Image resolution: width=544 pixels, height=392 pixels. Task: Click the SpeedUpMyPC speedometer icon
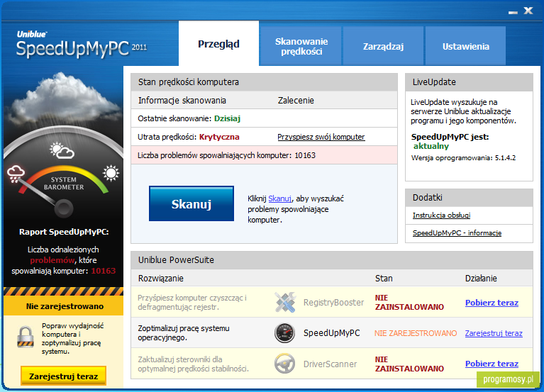285,332
